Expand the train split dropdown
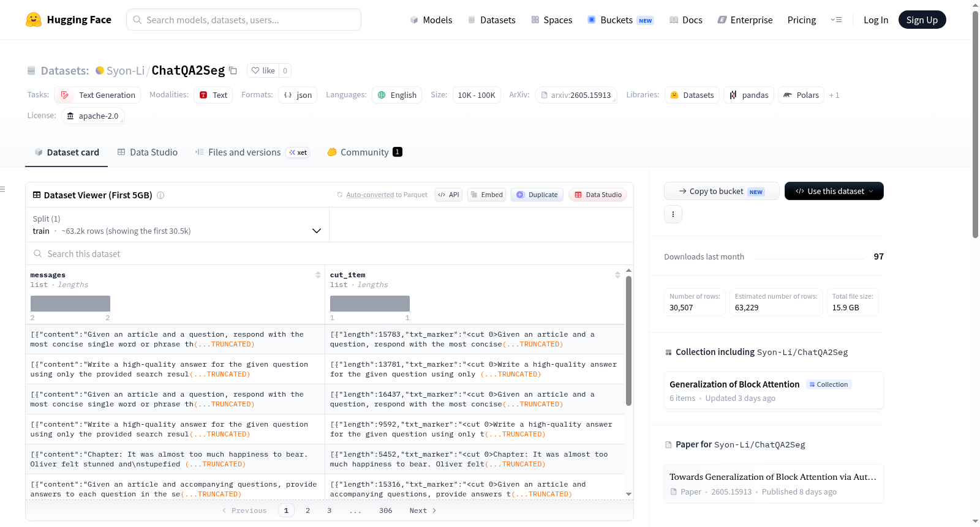 tap(177, 225)
